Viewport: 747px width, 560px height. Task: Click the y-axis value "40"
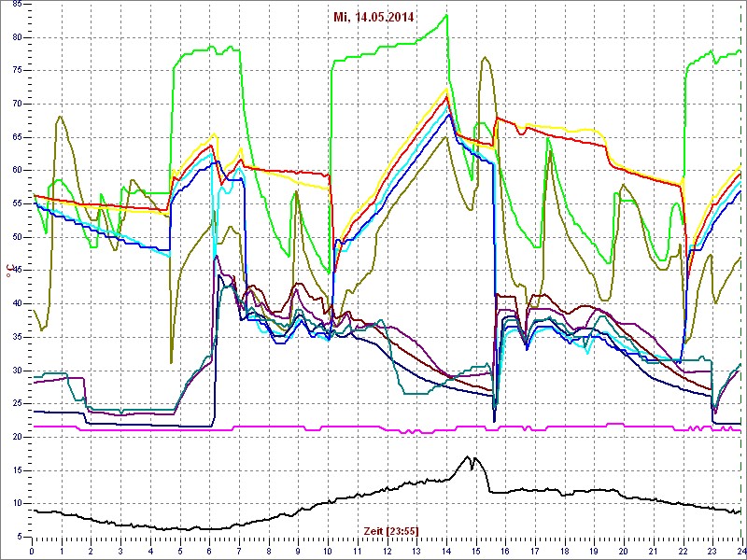pos(18,304)
